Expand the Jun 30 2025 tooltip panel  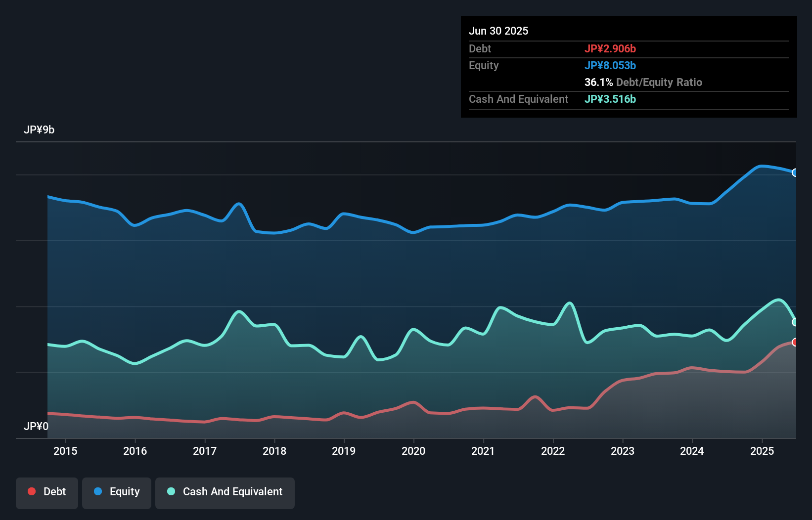(x=498, y=31)
